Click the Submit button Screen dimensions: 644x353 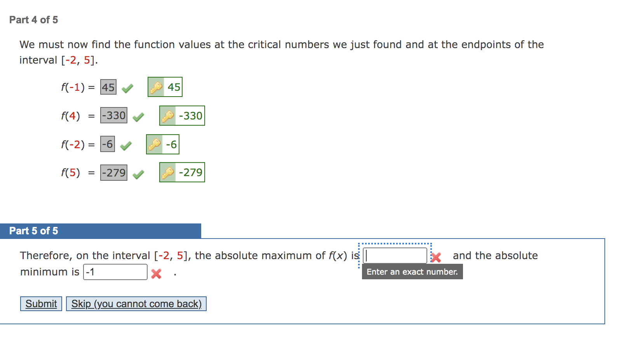coord(41,304)
